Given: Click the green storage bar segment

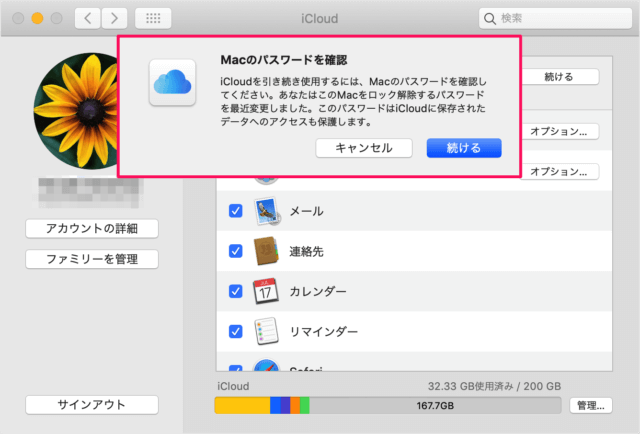Looking at the screenshot, I should pyautogui.click(x=304, y=405).
